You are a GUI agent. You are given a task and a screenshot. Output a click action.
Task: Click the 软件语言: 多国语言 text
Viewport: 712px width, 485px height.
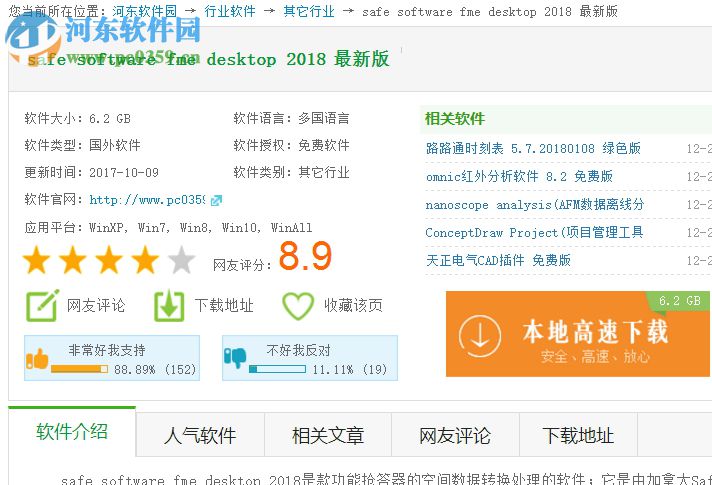pyautogui.click(x=292, y=119)
